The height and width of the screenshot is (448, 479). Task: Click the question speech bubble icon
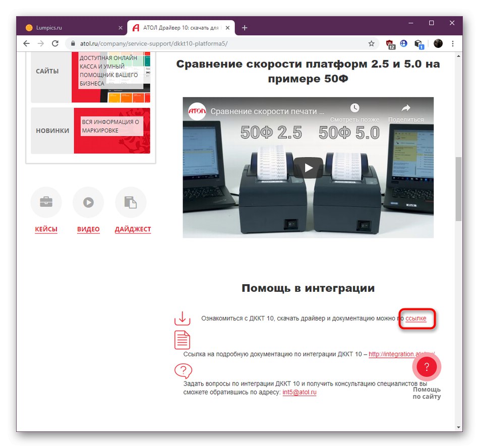pyautogui.click(x=184, y=371)
